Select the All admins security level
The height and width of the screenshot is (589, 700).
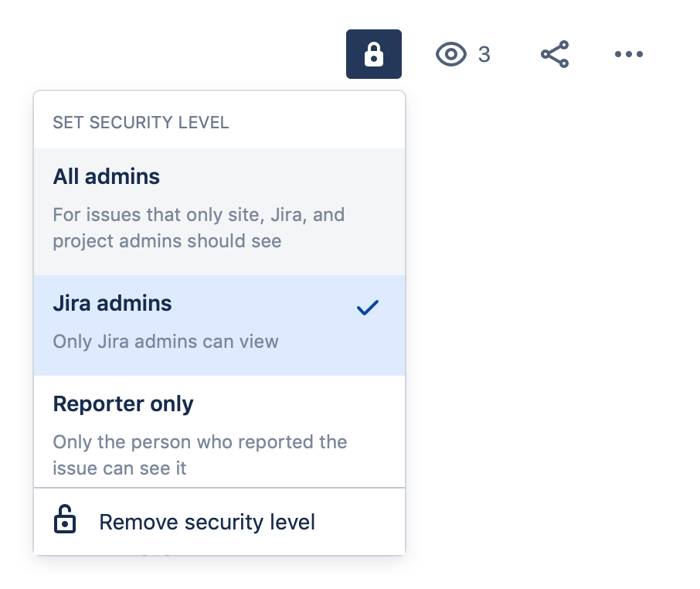[x=219, y=212]
